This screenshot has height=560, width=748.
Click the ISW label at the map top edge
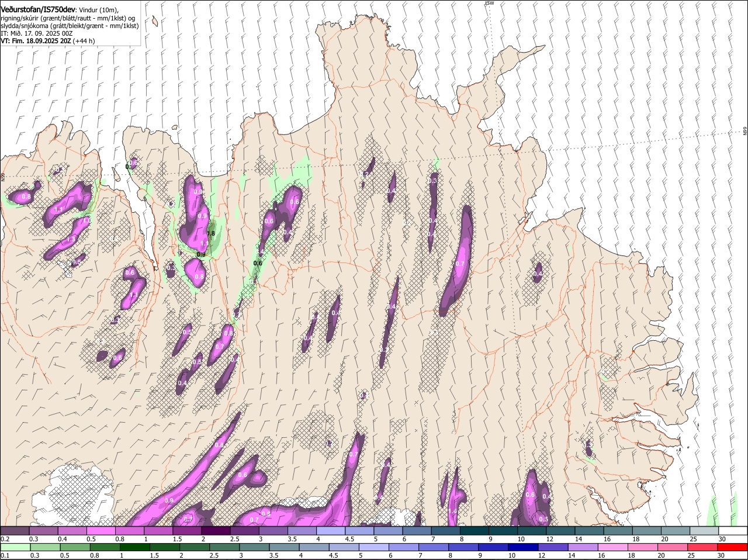click(489, 4)
